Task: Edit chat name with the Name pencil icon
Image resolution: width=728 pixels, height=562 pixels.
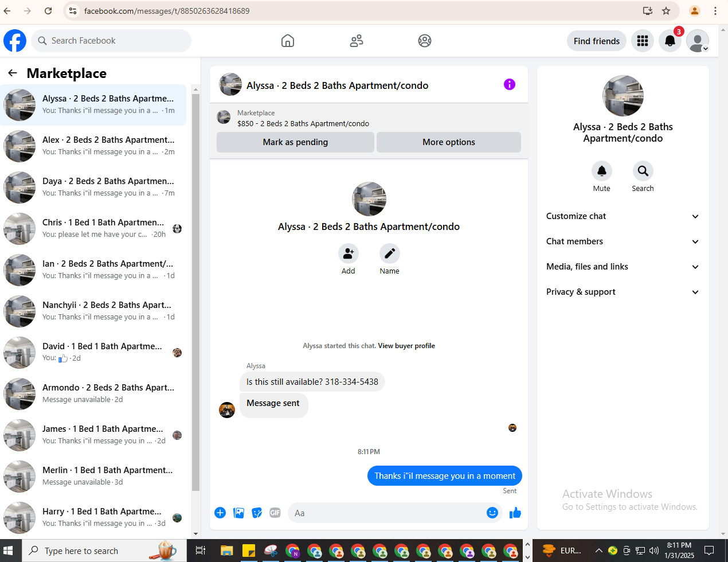Action: [390, 253]
